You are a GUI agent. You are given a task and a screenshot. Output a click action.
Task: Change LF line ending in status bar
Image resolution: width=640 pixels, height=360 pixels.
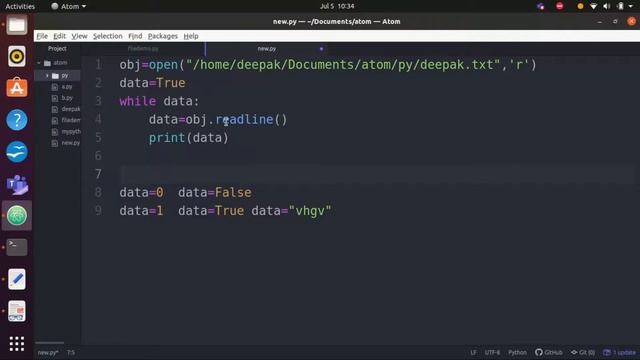click(473, 353)
